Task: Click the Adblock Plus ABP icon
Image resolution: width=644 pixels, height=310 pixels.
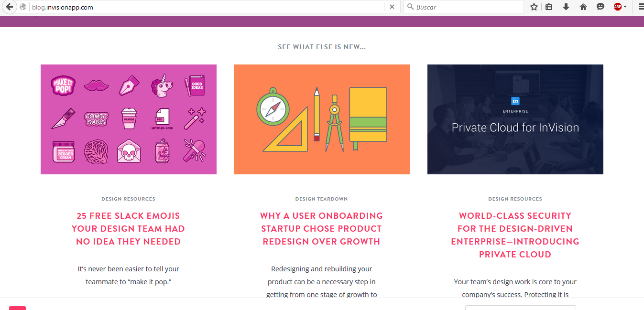Action: pyautogui.click(x=617, y=7)
